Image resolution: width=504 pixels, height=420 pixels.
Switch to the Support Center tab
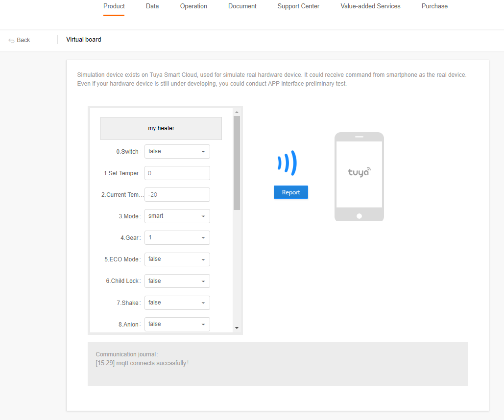(x=298, y=6)
